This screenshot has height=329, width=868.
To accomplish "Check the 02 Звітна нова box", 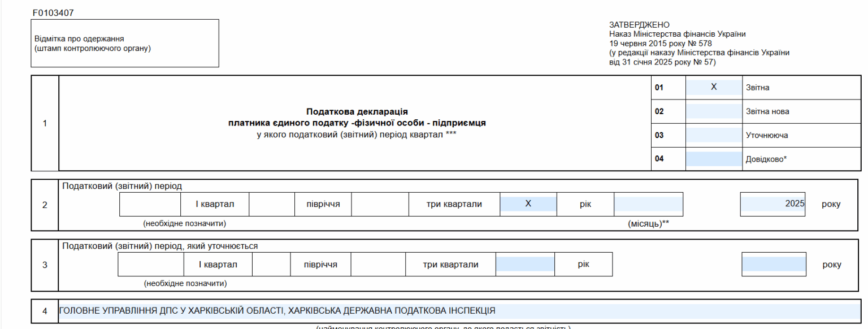I will pyautogui.click(x=713, y=111).
